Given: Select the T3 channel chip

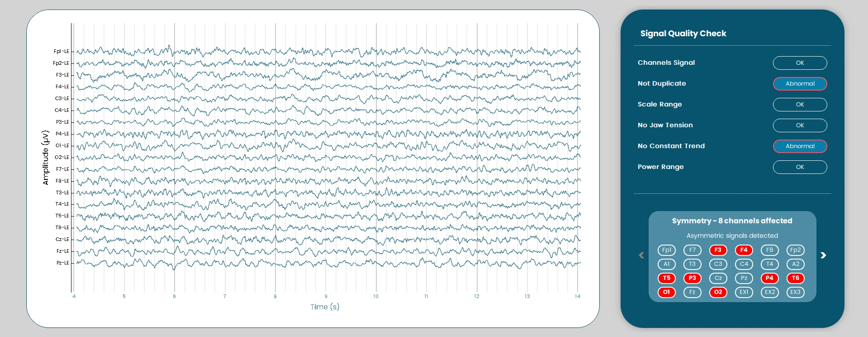Looking at the screenshot, I should pos(692,264).
